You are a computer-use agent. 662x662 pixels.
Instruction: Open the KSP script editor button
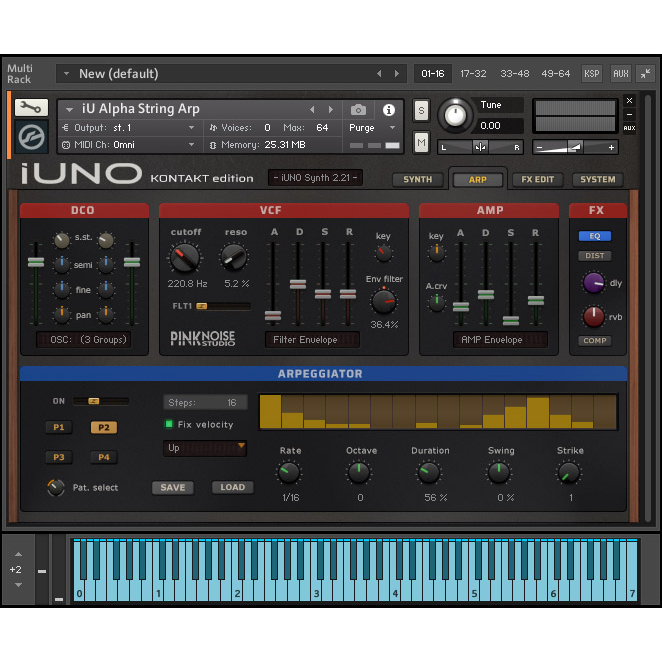coord(591,73)
